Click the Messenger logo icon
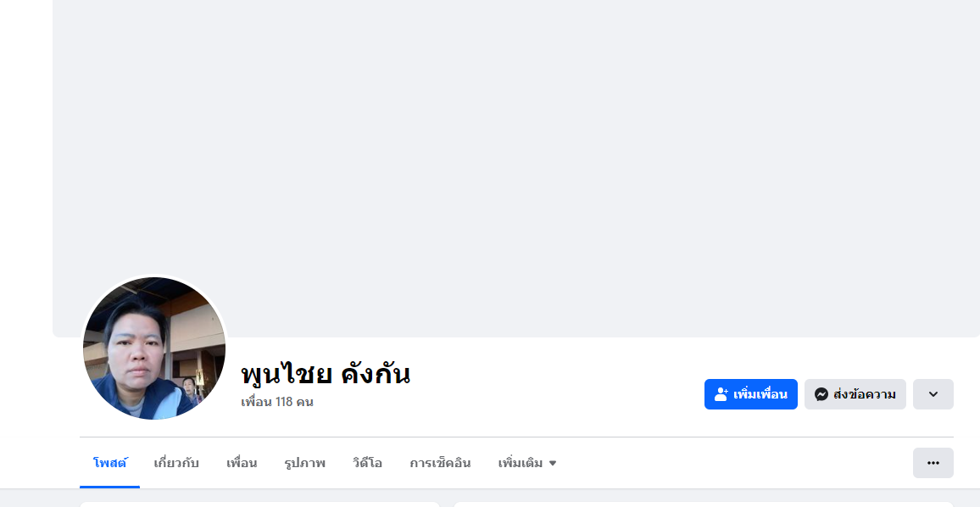 (821, 394)
